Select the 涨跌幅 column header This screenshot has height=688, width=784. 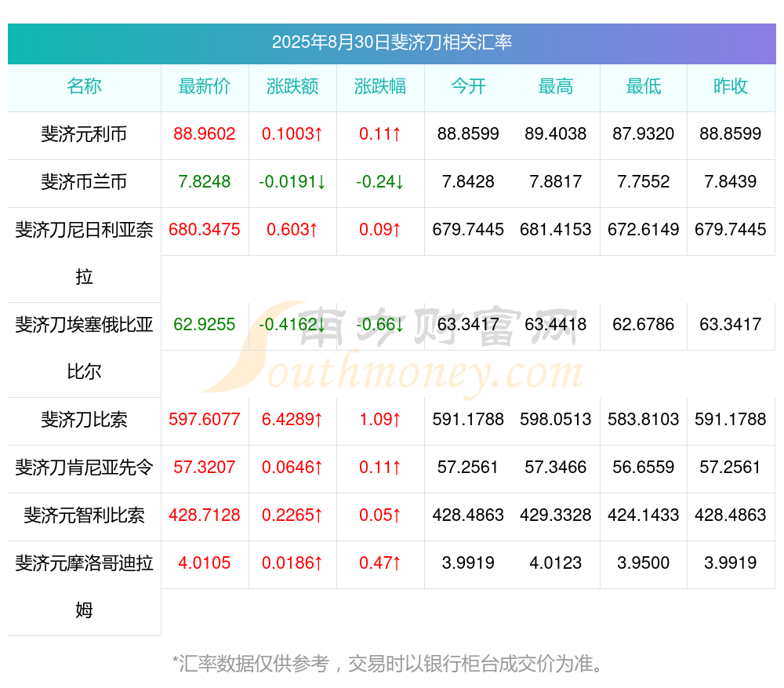coord(380,86)
